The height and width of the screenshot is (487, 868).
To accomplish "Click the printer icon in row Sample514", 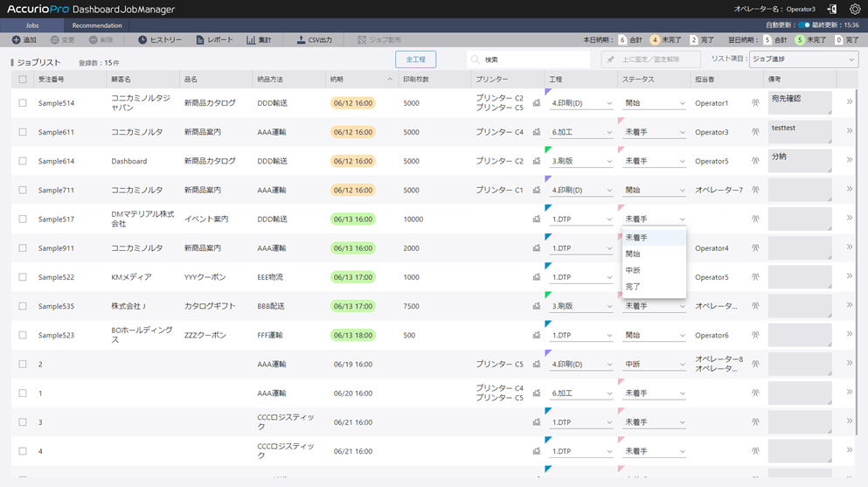I will (x=537, y=103).
